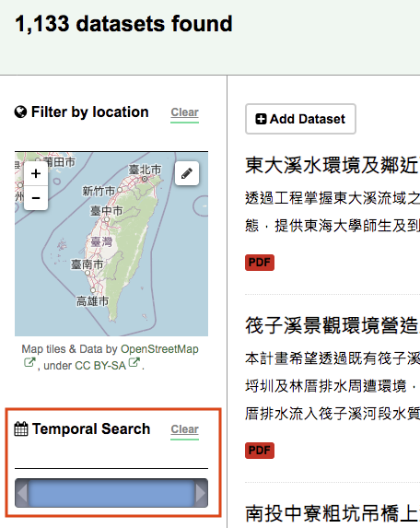Click the 1,133 datasets found heading

pos(123,24)
